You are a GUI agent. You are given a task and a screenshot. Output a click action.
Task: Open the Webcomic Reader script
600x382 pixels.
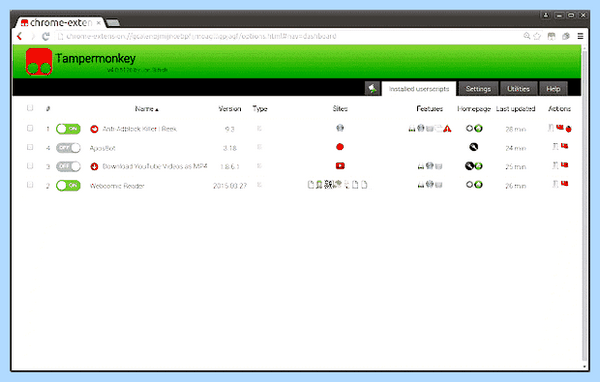click(x=117, y=186)
